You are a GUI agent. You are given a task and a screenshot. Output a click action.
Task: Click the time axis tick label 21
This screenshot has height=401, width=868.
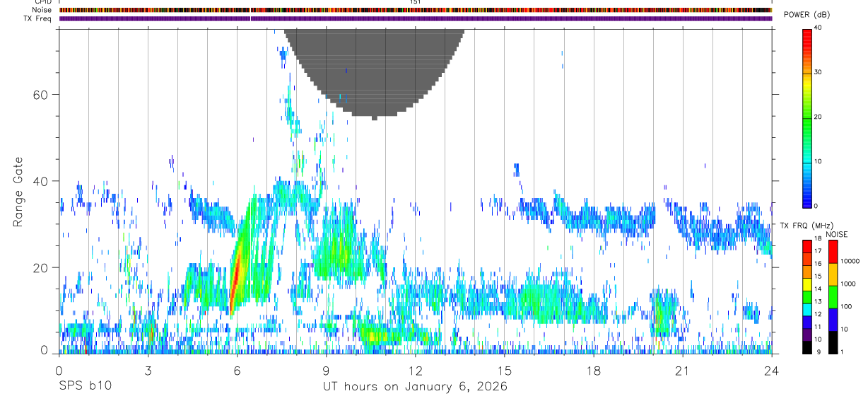(683, 370)
